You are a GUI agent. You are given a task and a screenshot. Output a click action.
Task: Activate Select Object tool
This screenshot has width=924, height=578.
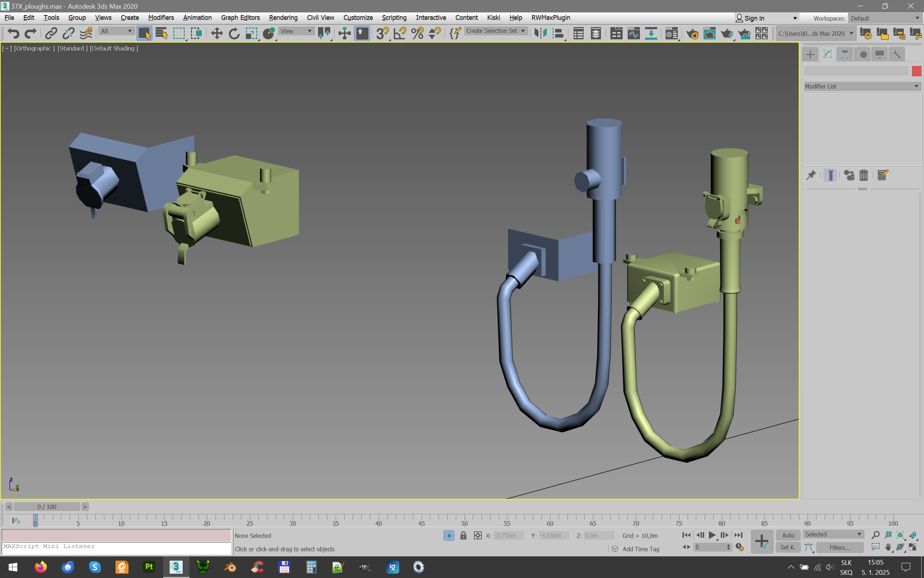point(144,34)
